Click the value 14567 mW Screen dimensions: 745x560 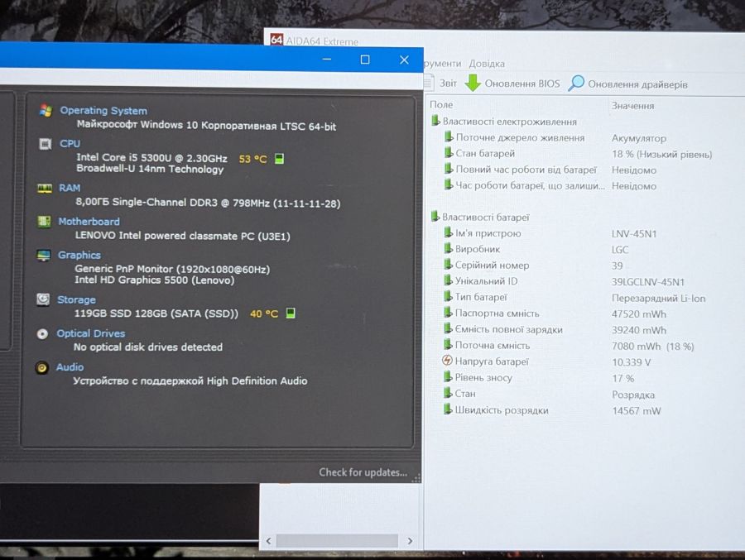(x=637, y=410)
